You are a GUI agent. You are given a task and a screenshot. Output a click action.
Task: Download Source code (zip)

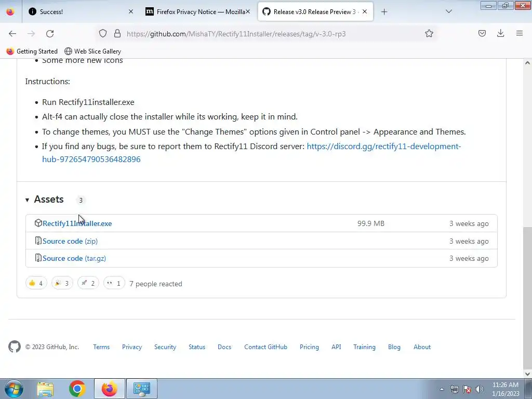70,241
